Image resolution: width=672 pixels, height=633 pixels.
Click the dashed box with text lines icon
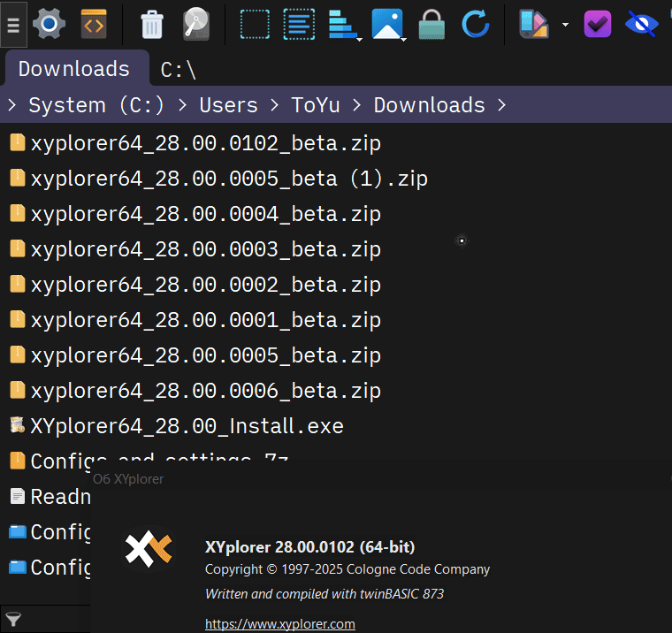pos(299,25)
